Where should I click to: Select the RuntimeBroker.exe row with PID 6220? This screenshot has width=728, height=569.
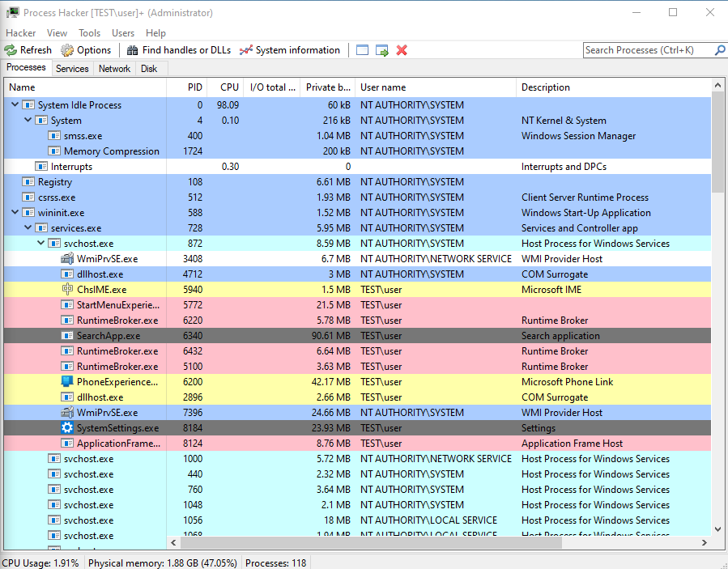coord(357,321)
